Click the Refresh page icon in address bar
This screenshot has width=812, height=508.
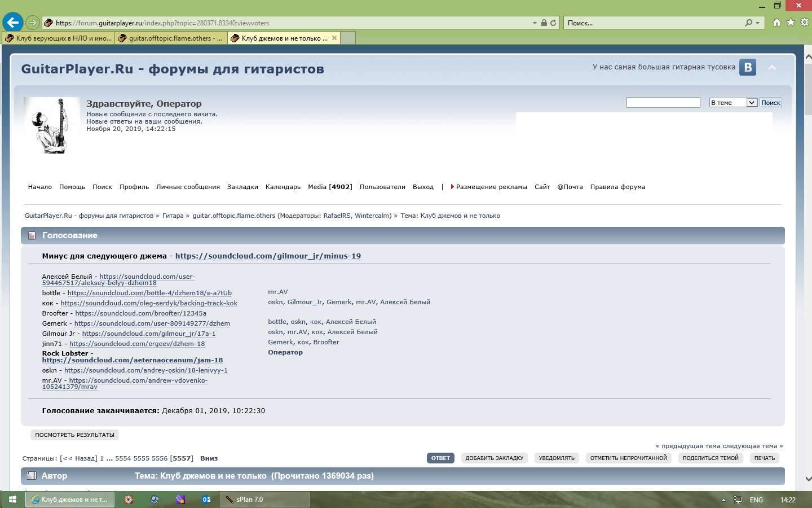tap(553, 23)
